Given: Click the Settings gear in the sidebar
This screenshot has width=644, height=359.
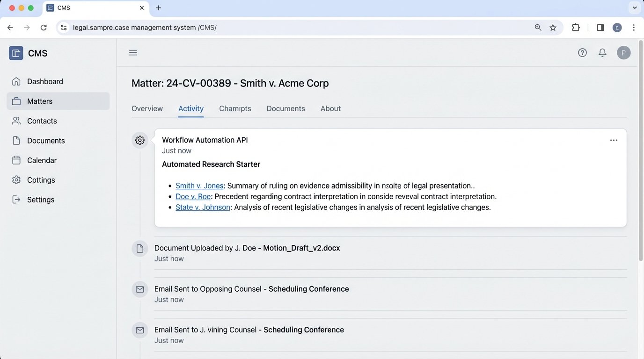Looking at the screenshot, I should 16,180.
